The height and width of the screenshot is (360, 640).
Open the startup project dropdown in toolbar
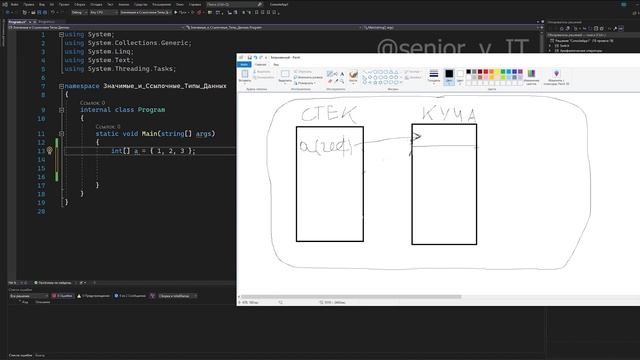click(x=145, y=12)
